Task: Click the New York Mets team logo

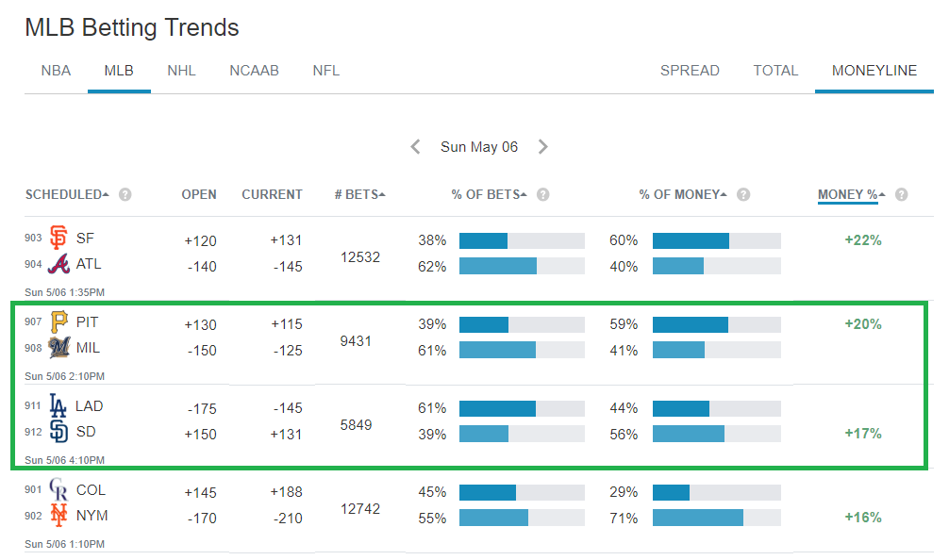Action: (x=58, y=516)
